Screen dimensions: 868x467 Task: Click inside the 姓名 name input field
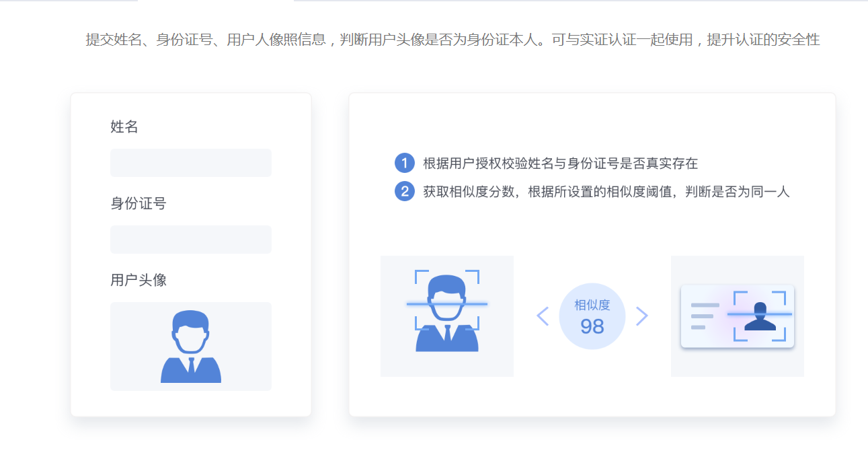(190, 162)
